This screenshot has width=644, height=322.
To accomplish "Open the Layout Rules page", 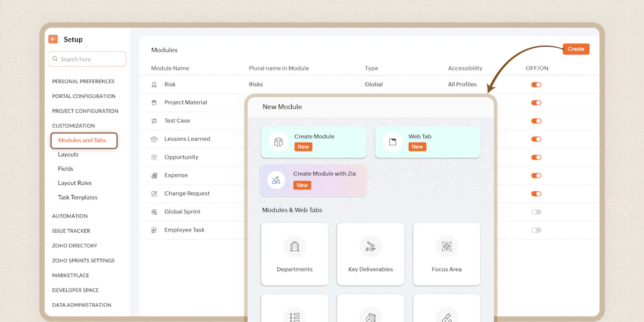I will [x=75, y=183].
